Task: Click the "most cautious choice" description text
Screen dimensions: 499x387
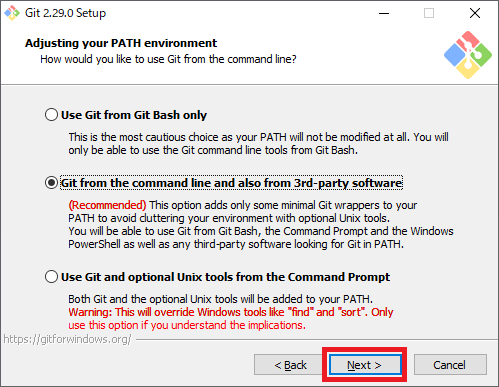Action: coord(258,144)
